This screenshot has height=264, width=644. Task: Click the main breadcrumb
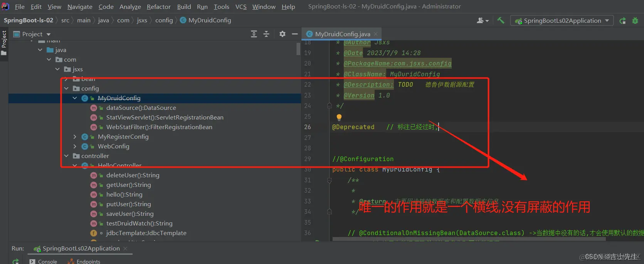click(84, 20)
